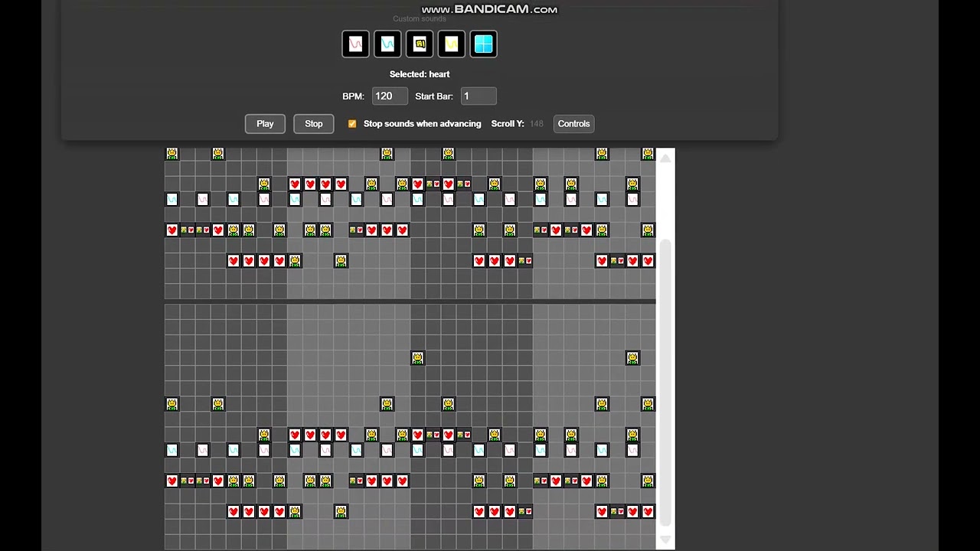Click the 'Selected: heart' text
The height and width of the screenshot is (551, 980).
[420, 74]
